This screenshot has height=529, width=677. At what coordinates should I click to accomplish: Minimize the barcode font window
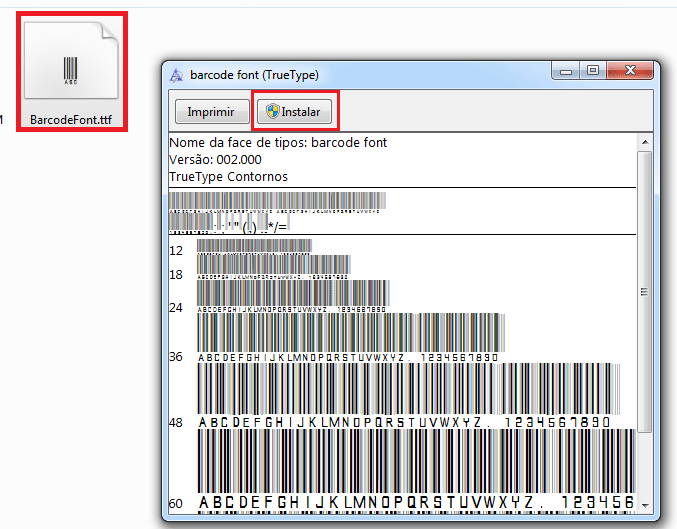pos(569,71)
